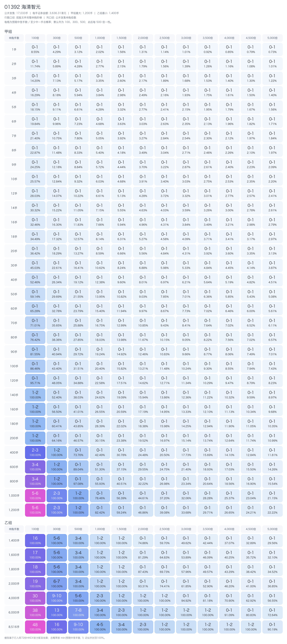Select the 01392 海清智元 title

[22, 7]
